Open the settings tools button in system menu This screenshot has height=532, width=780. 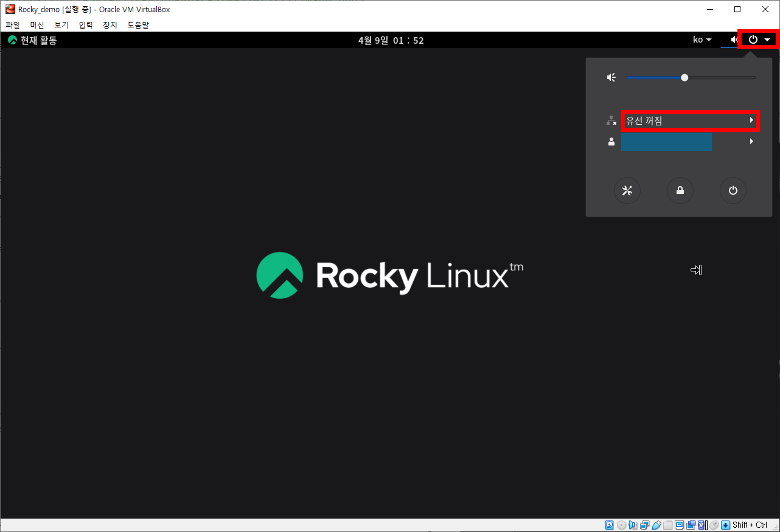[627, 191]
